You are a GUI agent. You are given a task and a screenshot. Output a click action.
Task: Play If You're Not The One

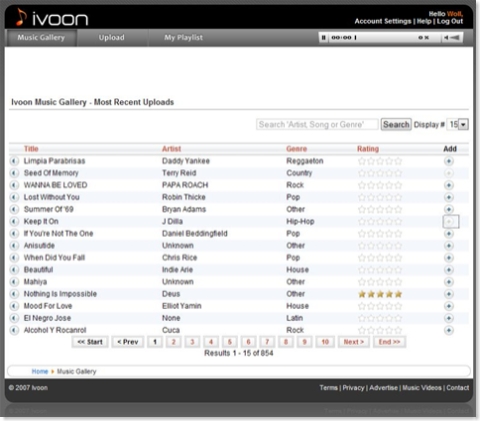point(14,233)
